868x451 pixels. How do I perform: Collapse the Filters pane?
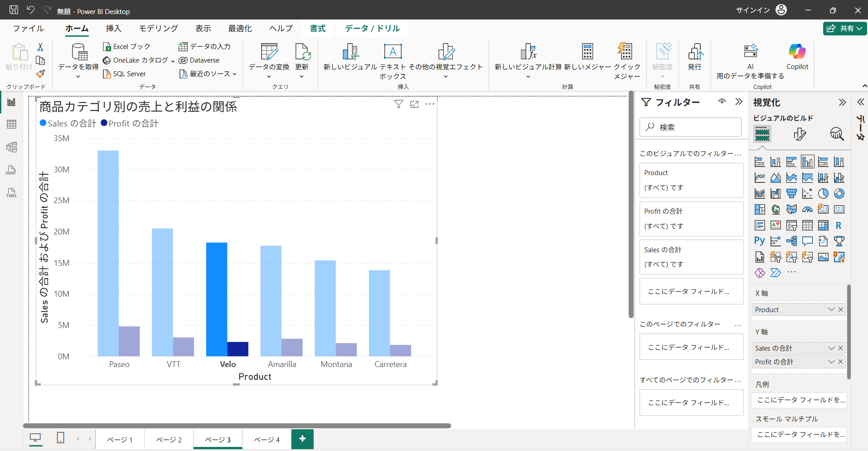pyautogui.click(x=739, y=102)
